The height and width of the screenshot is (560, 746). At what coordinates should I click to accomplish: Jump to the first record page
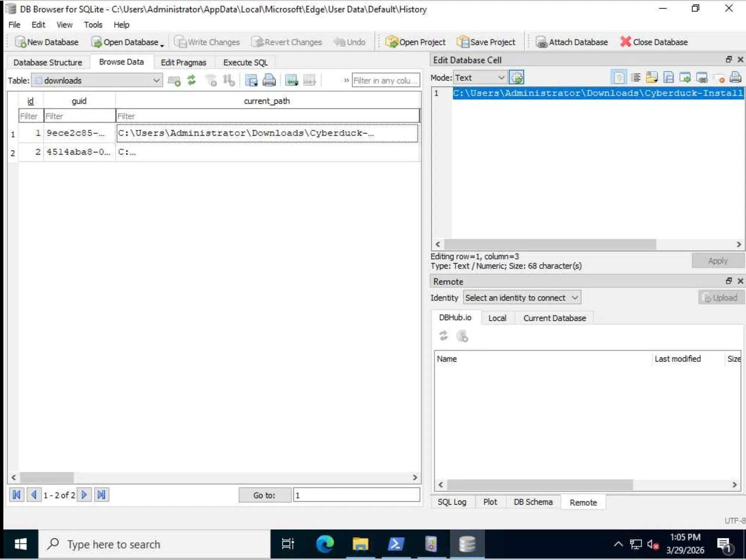(16, 495)
